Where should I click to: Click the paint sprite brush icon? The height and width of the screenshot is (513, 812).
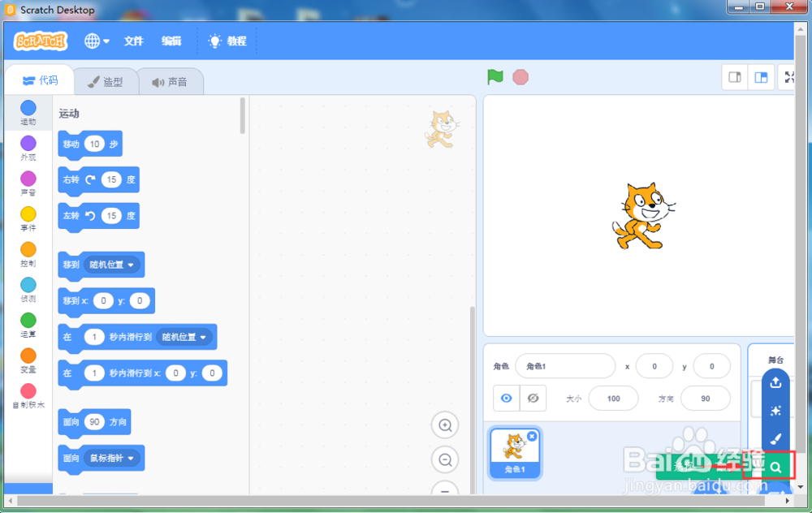point(775,439)
